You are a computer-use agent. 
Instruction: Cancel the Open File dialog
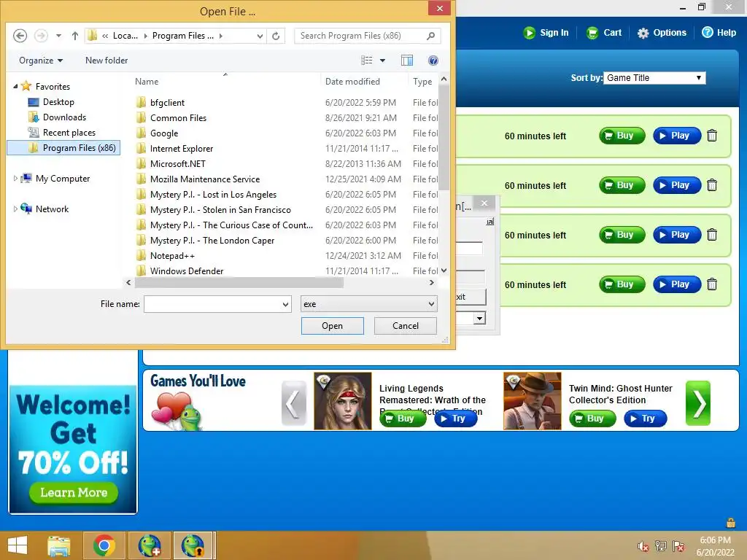pyautogui.click(x=406, y=326)
